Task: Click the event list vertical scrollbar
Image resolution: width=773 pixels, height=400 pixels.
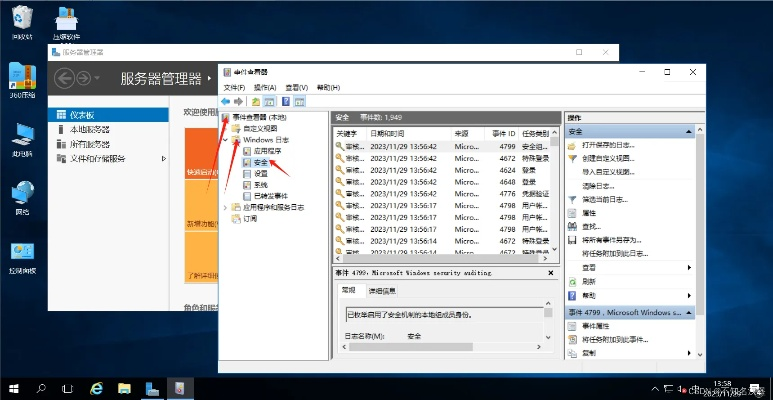Action: [x=555, y=191]
